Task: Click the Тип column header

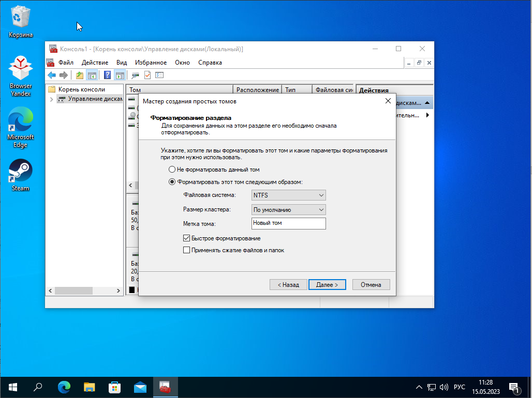Action: [297, 90]
